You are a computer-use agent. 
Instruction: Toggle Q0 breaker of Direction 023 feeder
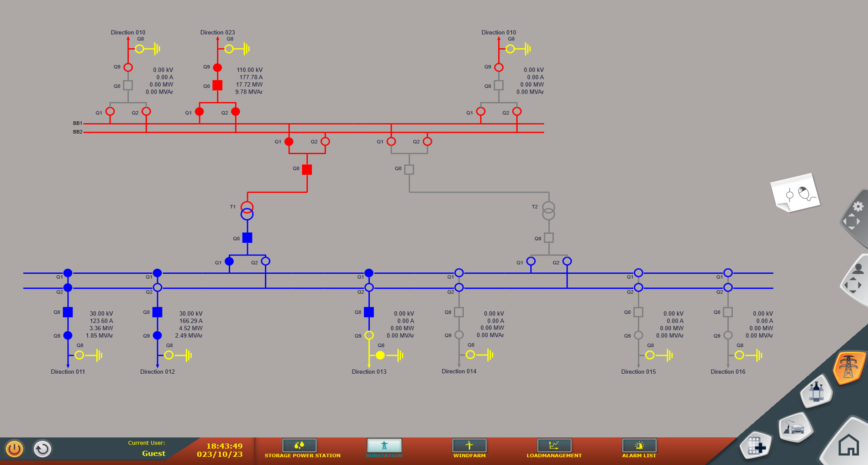point(218,85)
